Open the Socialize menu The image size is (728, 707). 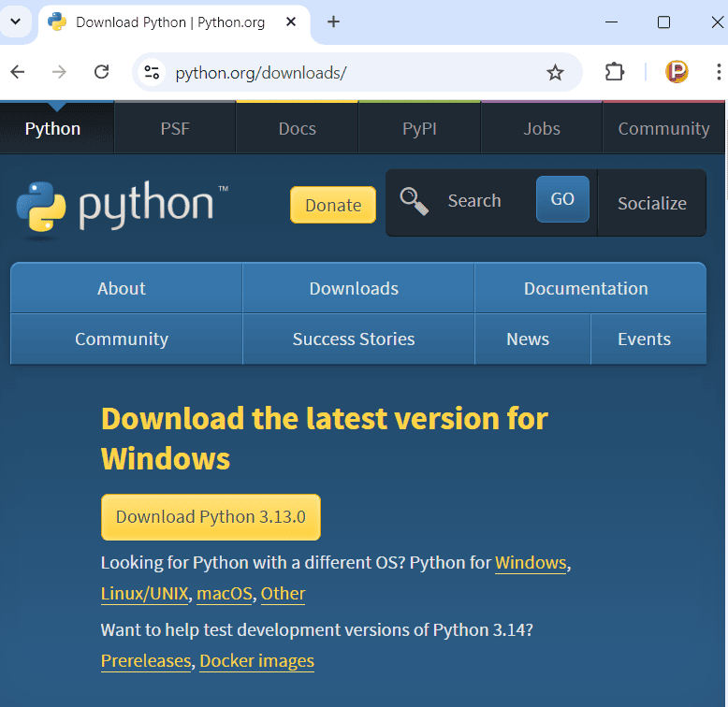click(x=652, y=203)
